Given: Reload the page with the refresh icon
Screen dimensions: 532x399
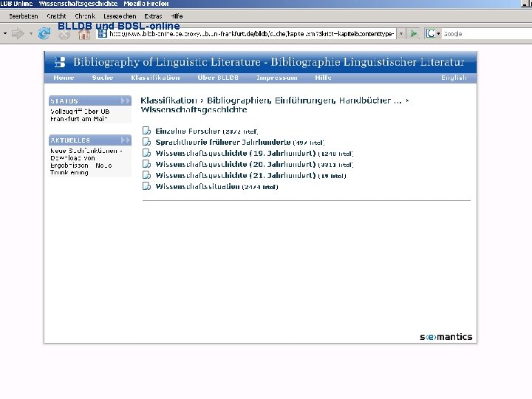Looking at the screenshot, I should [x=44, y=33].
